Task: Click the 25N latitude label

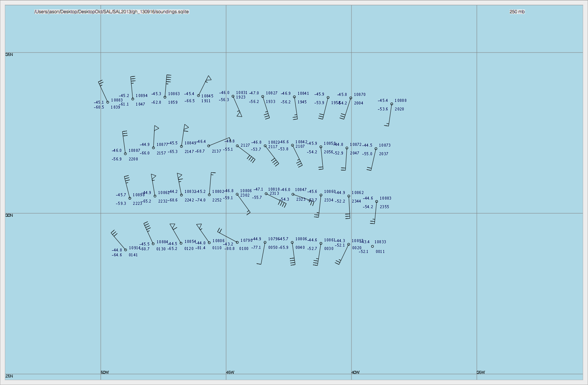Action: click(9, 376)
